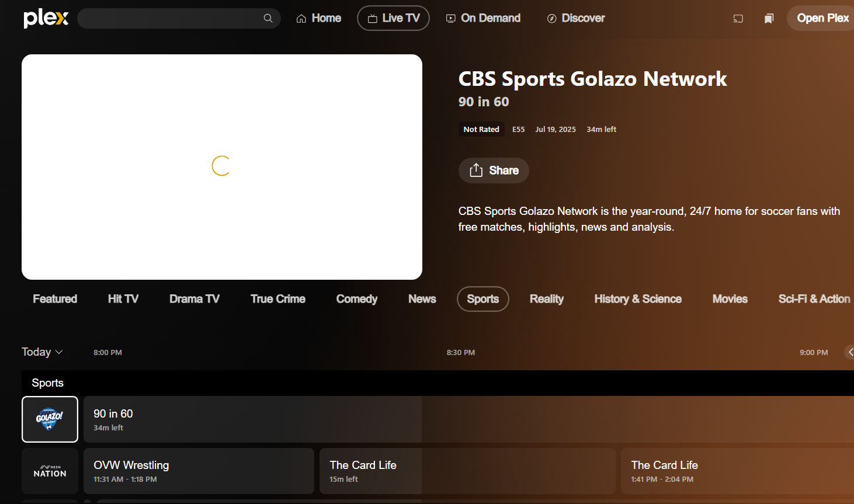Open the Discover section
The width and height of the screenshot is (854, 504).
point(575,18)
